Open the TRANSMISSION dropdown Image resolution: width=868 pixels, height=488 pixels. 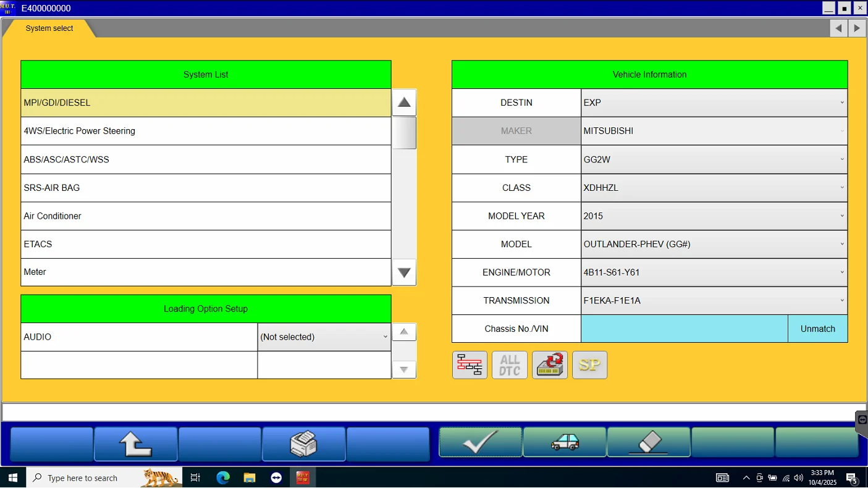[x=714, y=301]
